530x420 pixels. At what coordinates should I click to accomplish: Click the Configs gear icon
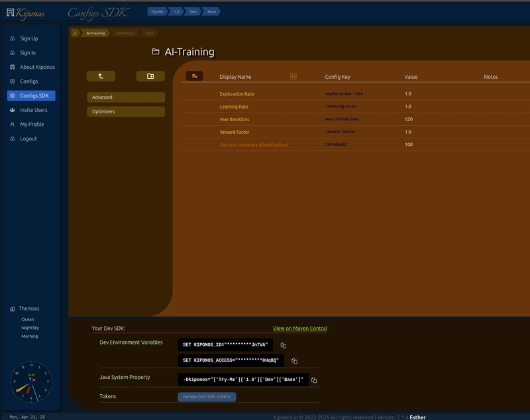tap(13, 81)
